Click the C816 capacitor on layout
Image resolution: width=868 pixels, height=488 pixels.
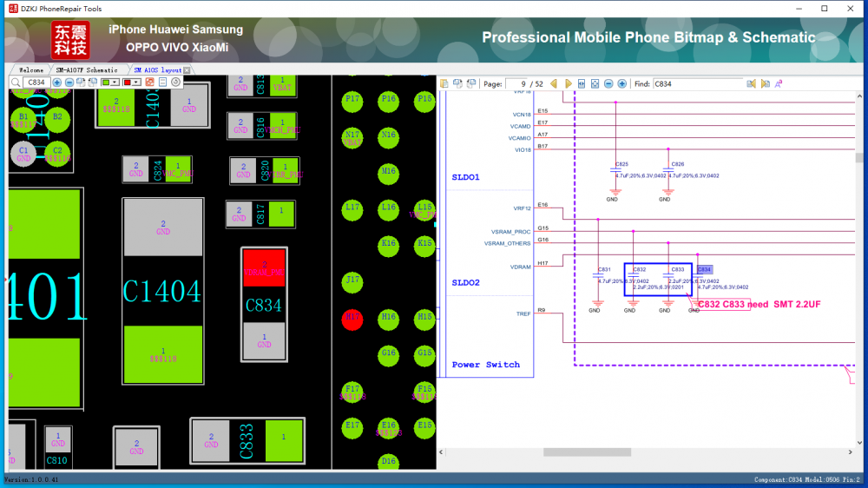point(262,126)
